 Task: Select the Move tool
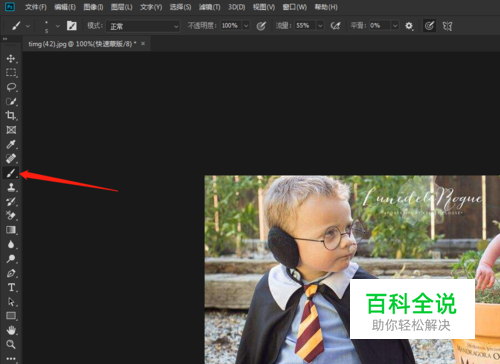tap(11, 59)
